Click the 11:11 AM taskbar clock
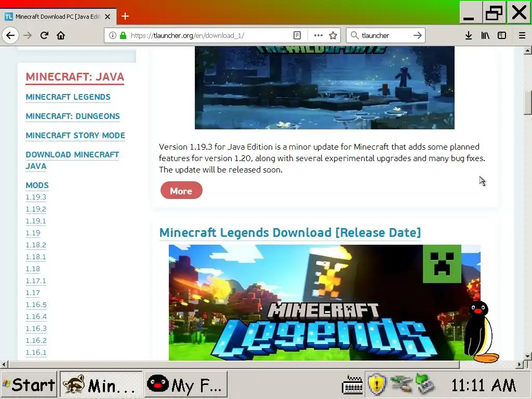This screenshot has height=399, width=532. click(484, 385)
